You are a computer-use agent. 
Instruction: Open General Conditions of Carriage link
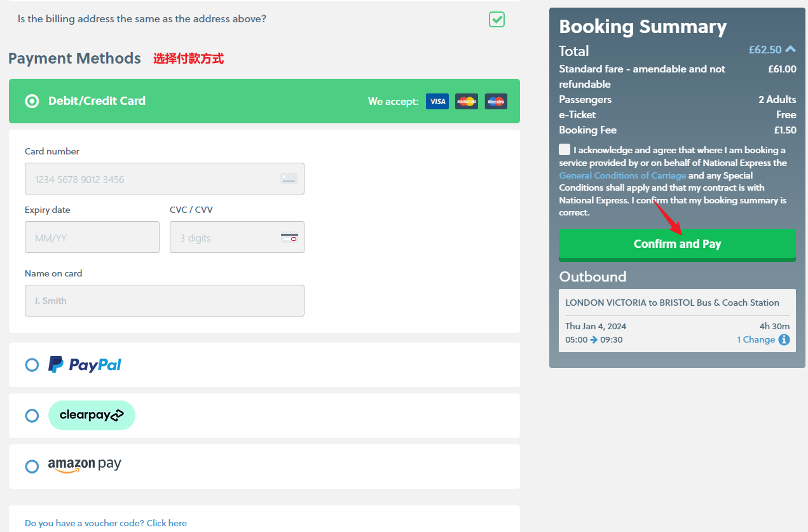(x=622, y=175)
